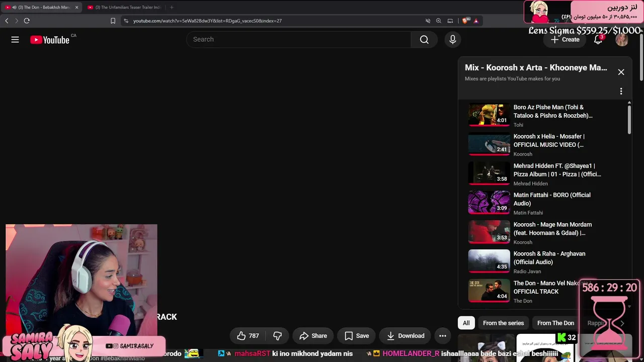644x362 pixels.
Task: Select the All filter chip
Action: coord(466,323)
